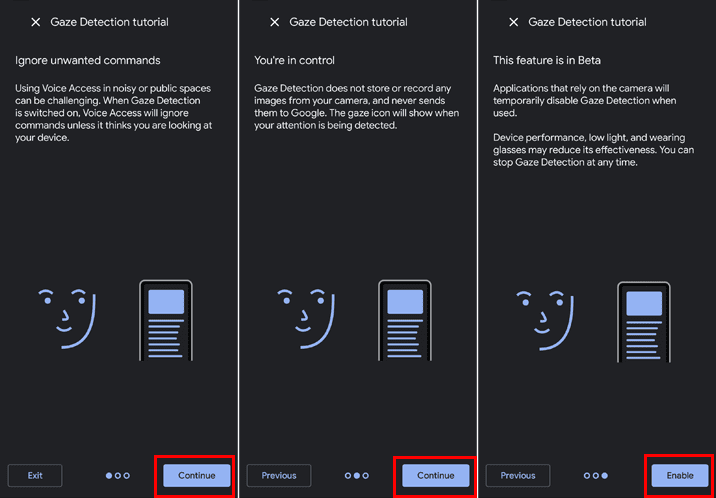Select the heading "This feature is in Beta"
Image resolution: width=716 pixels, height=498 pixels.
[547, 60]
